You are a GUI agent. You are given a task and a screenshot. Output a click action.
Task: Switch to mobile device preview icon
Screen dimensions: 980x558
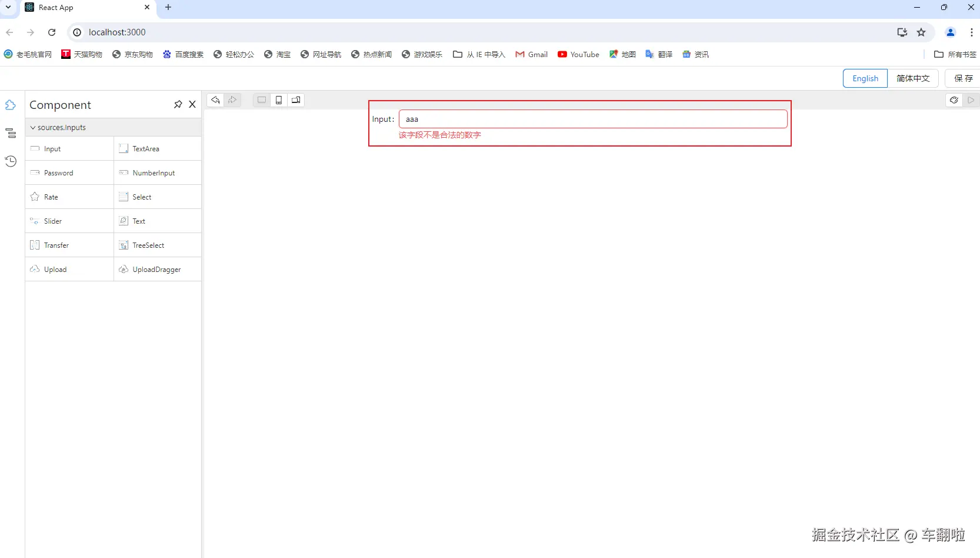pos(279,100)
